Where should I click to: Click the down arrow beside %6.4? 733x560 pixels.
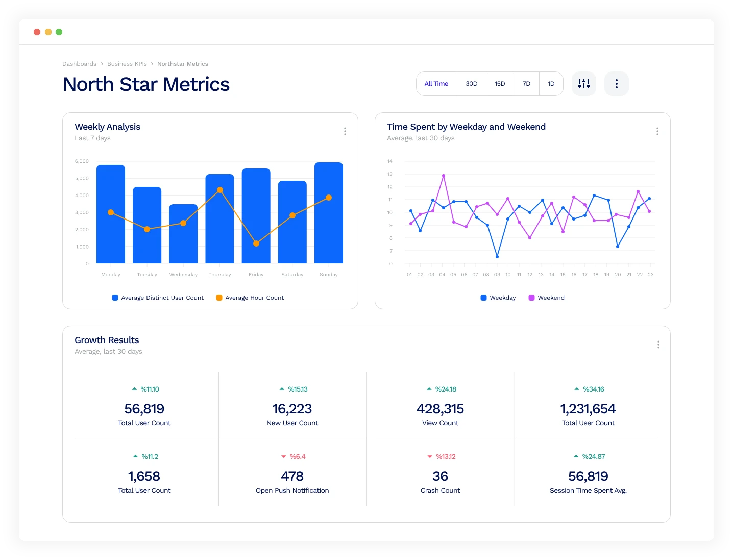click(x=284, y=457)
